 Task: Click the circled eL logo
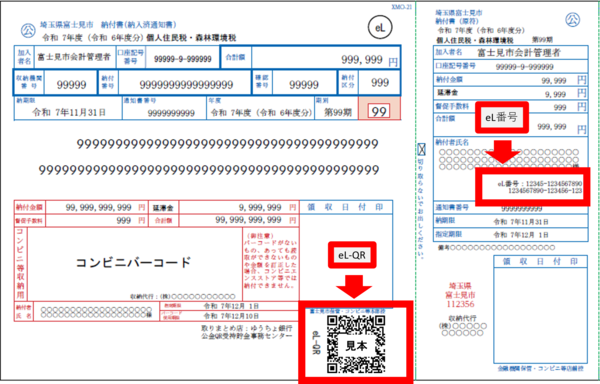click(380, 28)
